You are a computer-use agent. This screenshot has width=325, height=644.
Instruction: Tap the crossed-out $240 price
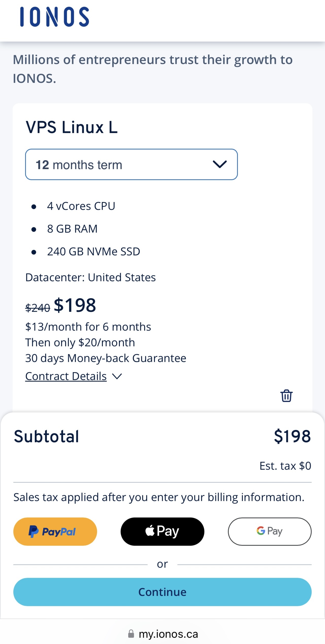38,308
